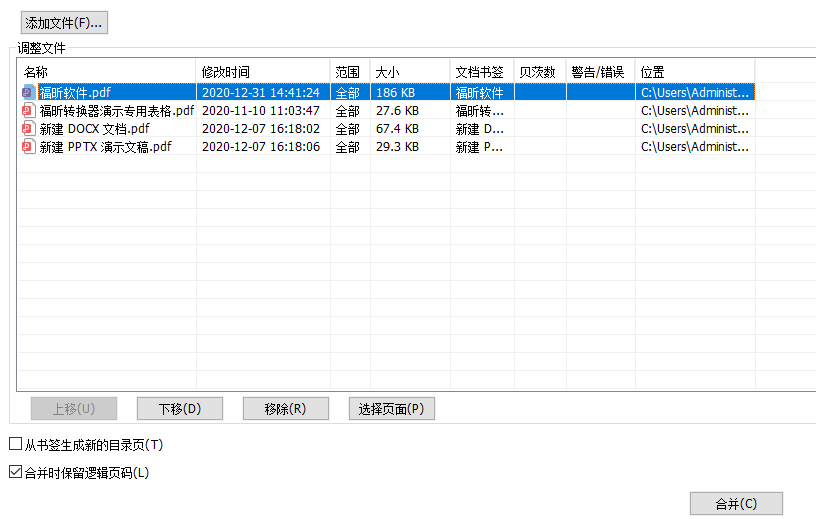Select the file 福昕软件.pdf
The width and height of the screenshot is (816, 519).
pos(75,93)
